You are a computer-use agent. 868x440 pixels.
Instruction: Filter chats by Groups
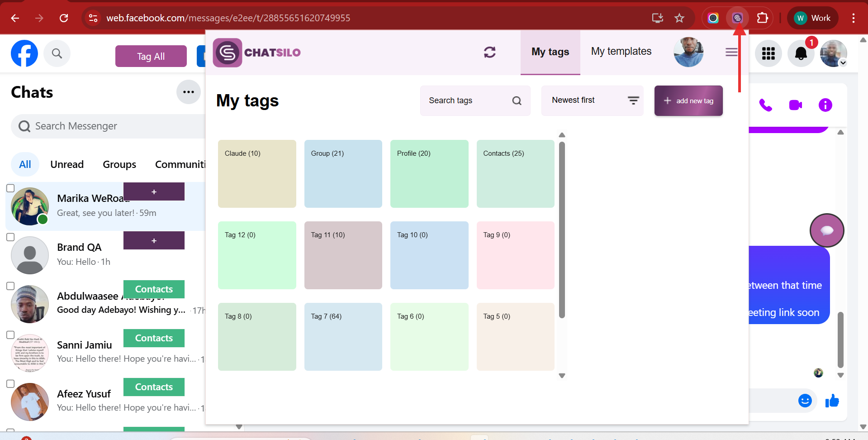click(x=119, y=164)
